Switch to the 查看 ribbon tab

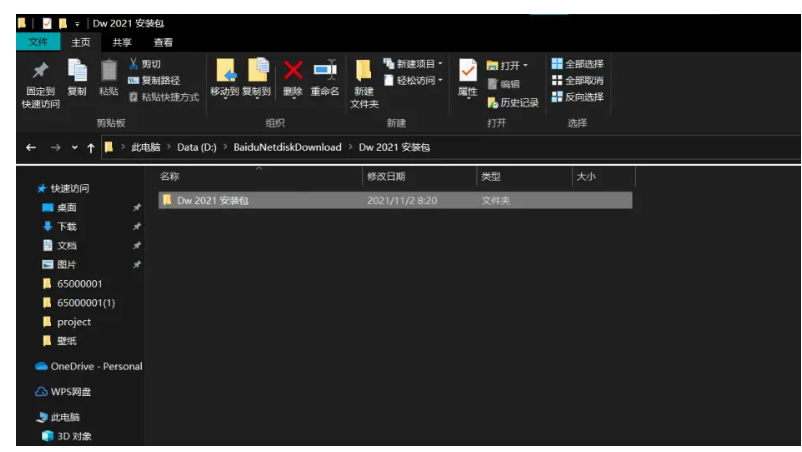point(163,42)
